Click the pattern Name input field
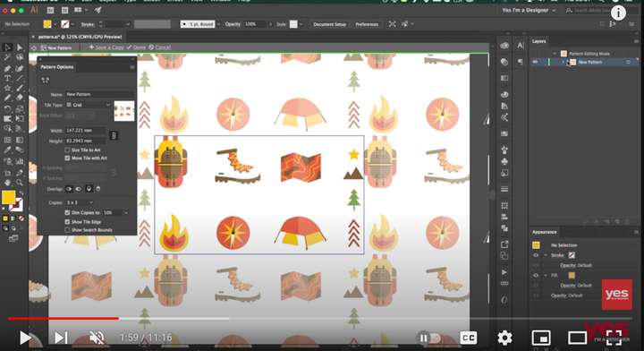Image resolution: width=644 pixels, height=351 pixels. pos(99,94)
